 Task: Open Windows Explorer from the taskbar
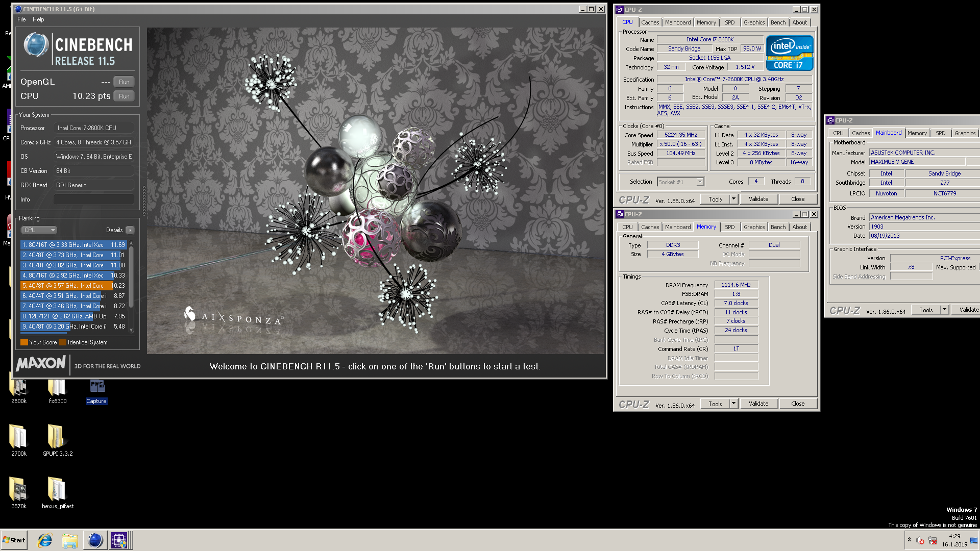(x=70, y=540)
